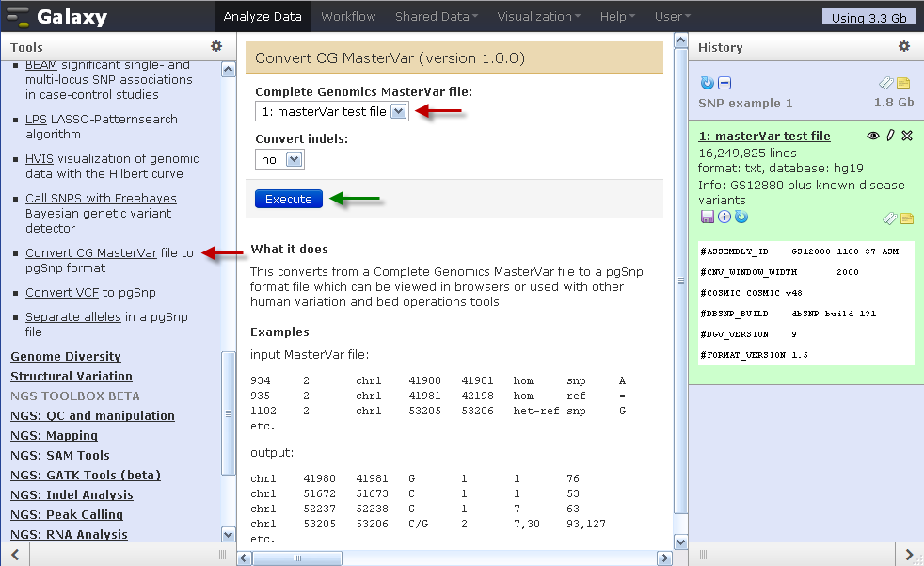Collapse the 1: masterVar test file title
924x566 pixels.
point(764,136)
